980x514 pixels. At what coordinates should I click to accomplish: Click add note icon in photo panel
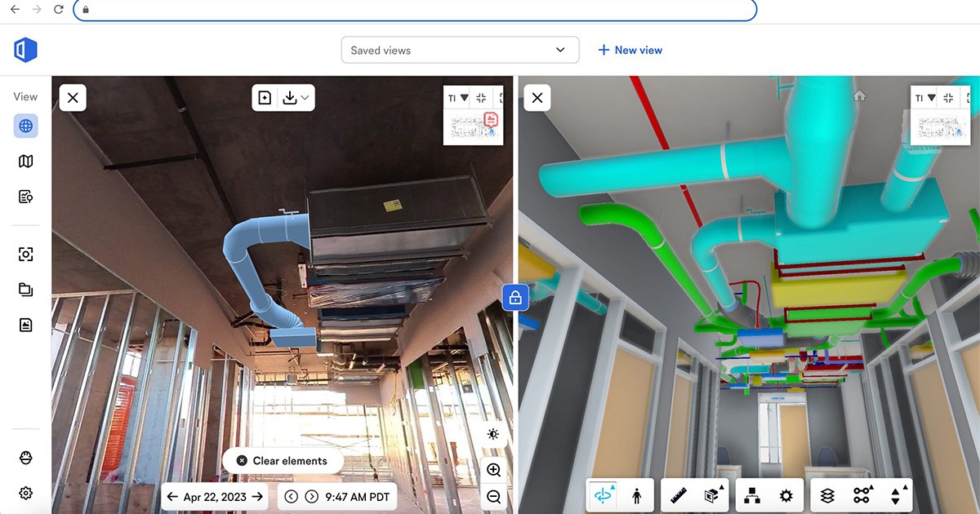pos(265,98)
